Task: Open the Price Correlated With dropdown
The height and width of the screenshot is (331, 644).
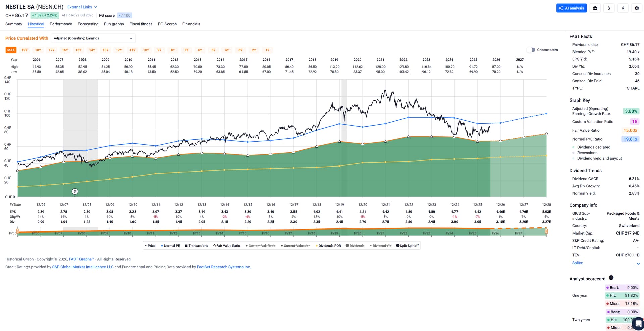Action: 93,38
